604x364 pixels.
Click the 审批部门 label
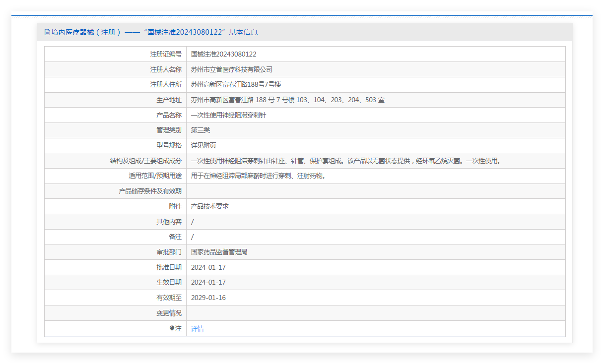point(169,252)
